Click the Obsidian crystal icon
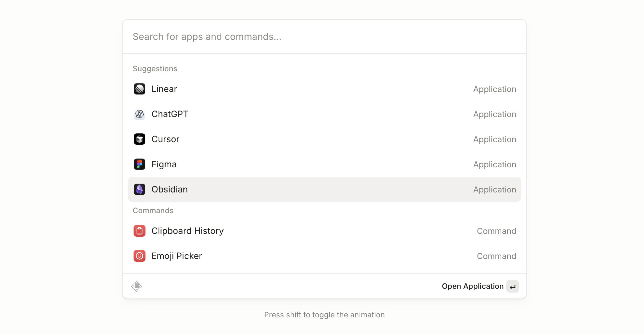The image size is (644, 334). click(140, 190)
